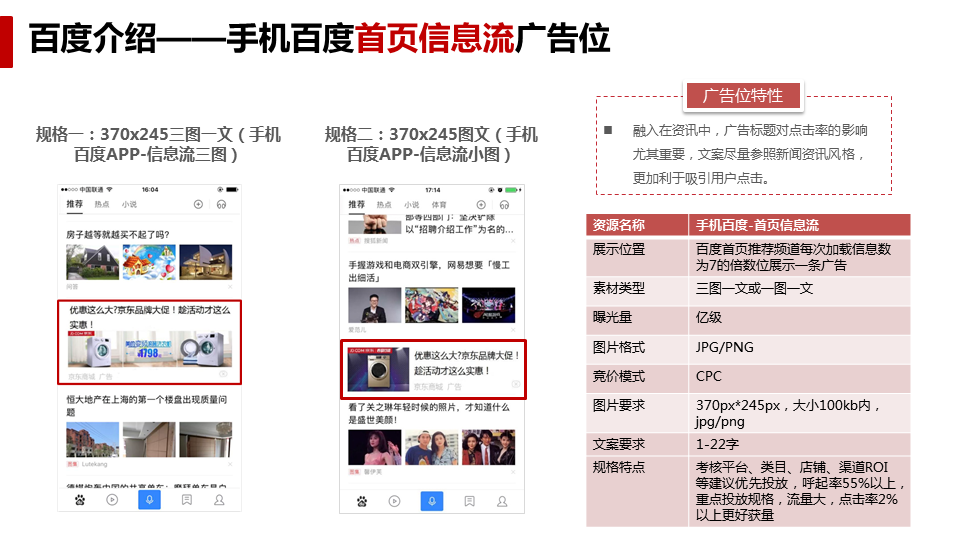Click the gold washing machine ad thumbnail
The height and width of the screenshot is (540, 960).
click(378, 369)
